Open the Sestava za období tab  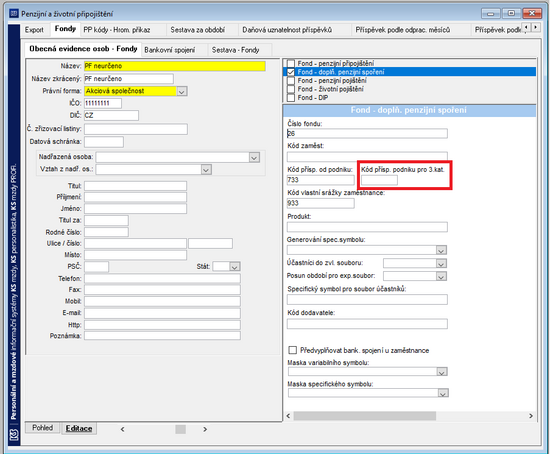197,30
